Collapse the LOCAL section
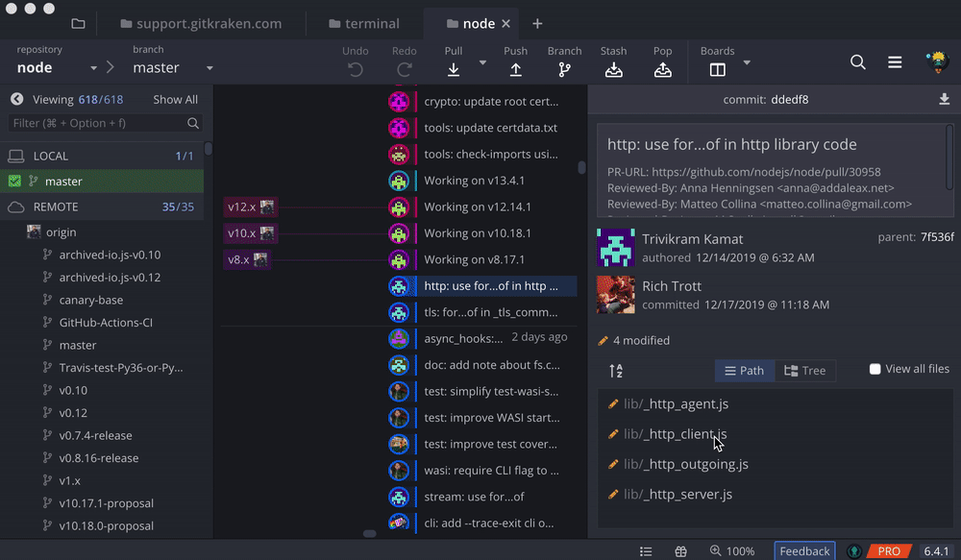The image size is (961, 560). [x=102, y=157]
